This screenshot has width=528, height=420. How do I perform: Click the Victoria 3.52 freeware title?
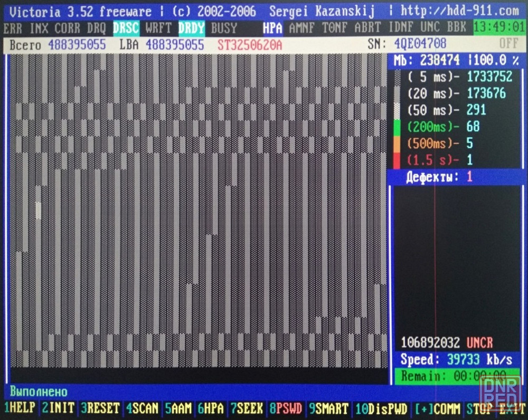(80, 12)
